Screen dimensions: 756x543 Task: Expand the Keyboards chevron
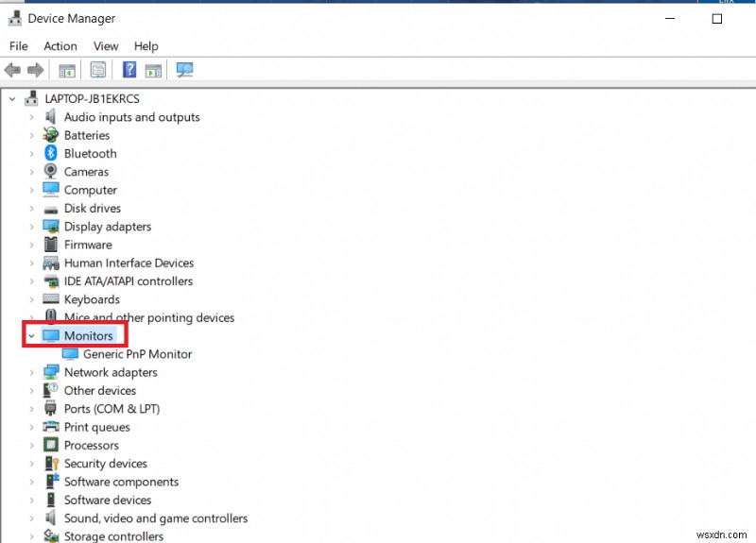click(32, 299)
